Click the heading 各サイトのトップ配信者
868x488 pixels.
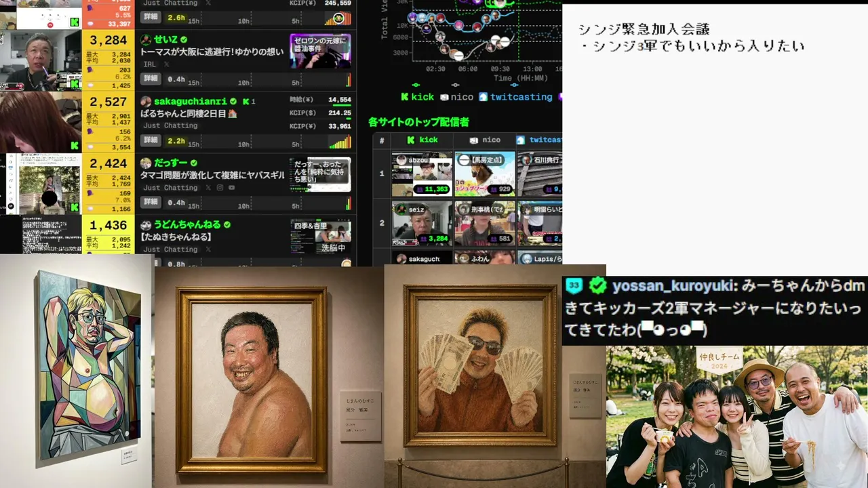418,122
